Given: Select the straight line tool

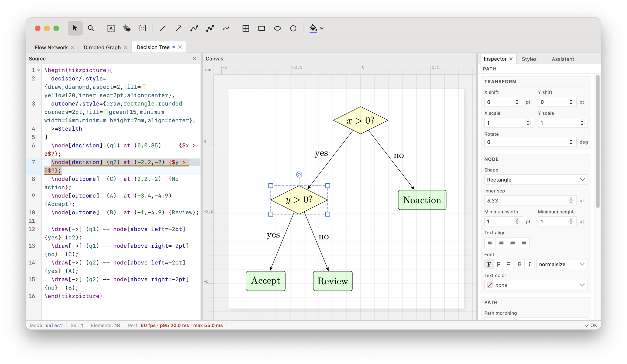Looking at the screenshot, I should tap(162, 28).
